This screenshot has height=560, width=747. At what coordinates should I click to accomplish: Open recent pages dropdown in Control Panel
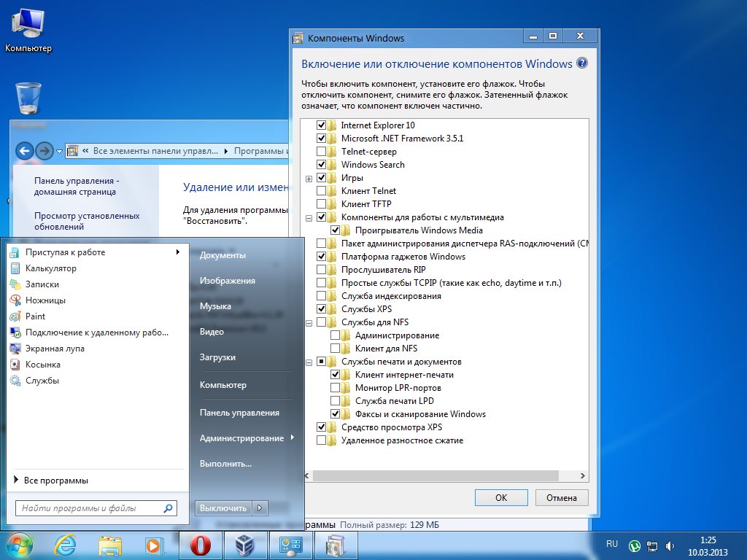[59, 152]
